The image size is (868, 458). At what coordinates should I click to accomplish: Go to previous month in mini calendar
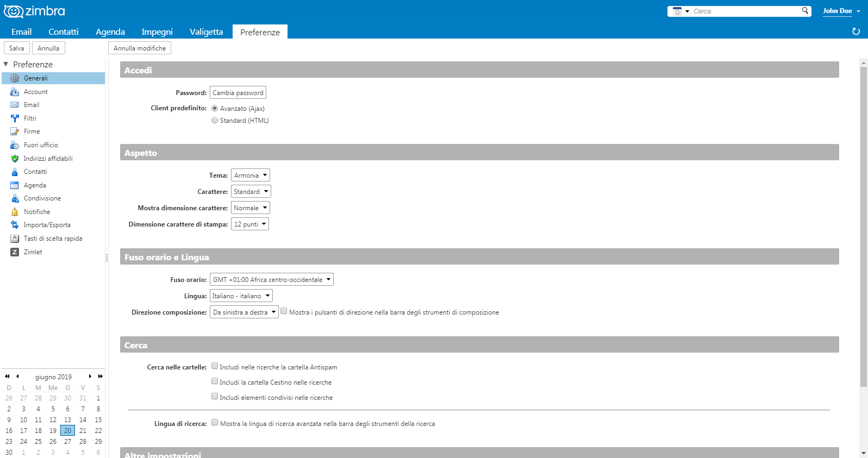coord(17,376)
